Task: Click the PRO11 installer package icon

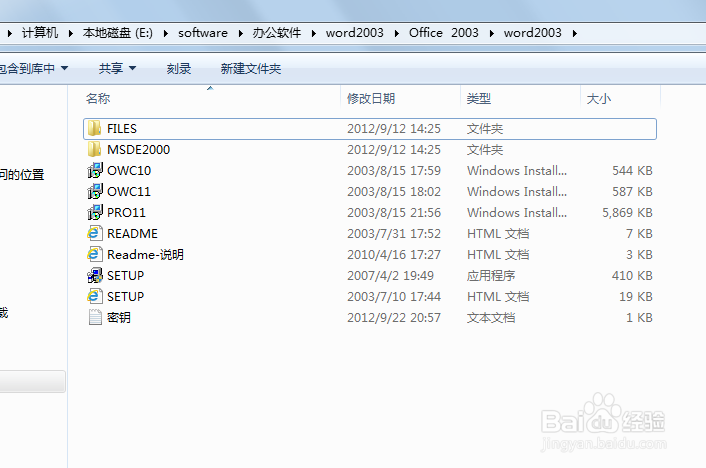Action: pos(95,212)
